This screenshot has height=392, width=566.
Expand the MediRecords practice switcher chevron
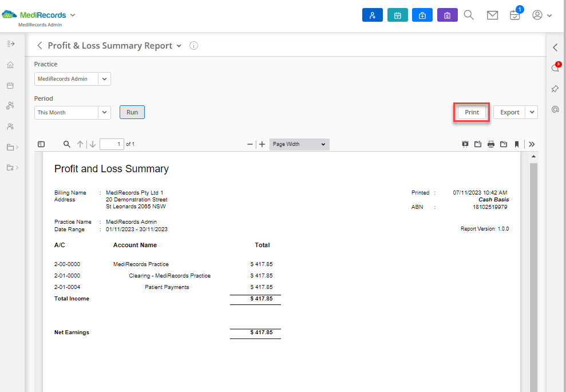[73, 15]
